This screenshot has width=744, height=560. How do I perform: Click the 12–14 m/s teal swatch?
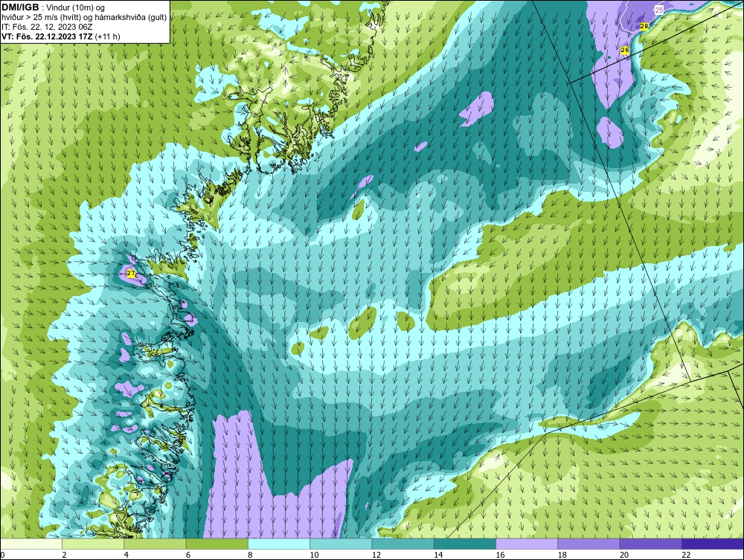tap(403, 544)
